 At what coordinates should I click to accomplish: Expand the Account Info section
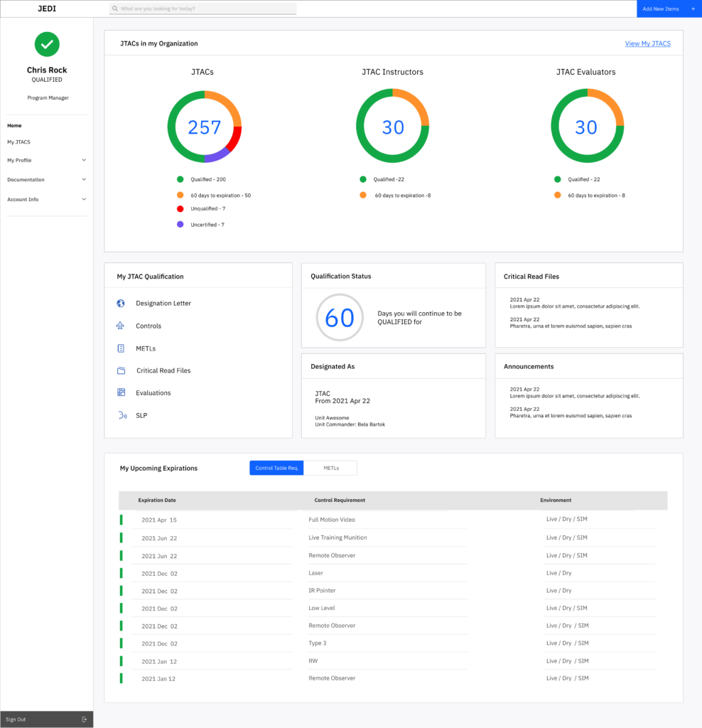[x=84, y=200]
